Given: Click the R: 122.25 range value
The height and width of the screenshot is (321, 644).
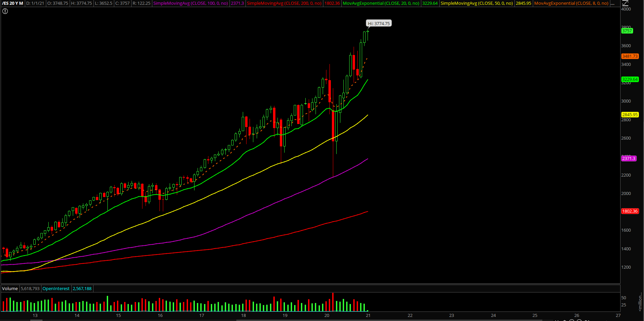Looking at the screenshot, I should 141,3.
